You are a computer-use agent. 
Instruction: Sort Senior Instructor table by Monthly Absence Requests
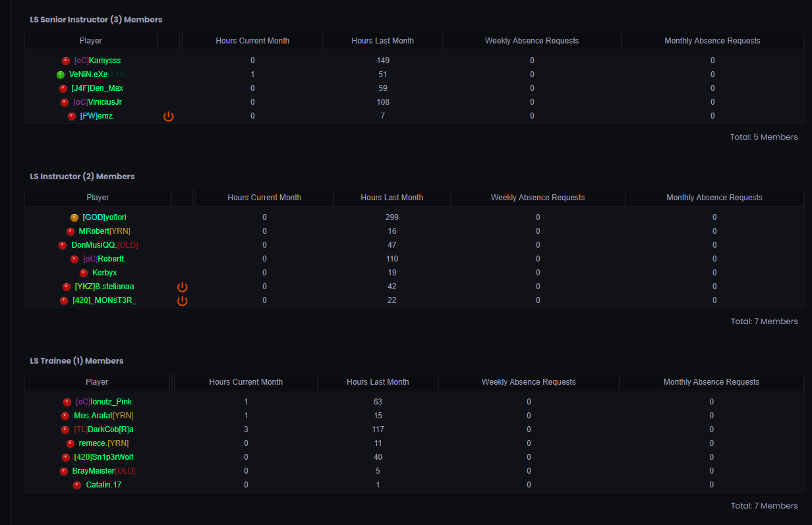point(712,41)
